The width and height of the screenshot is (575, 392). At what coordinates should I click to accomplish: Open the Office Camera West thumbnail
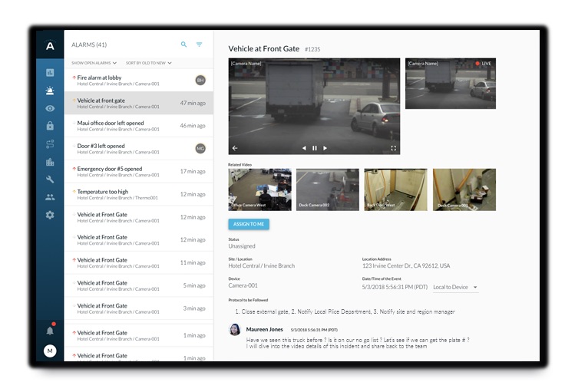pyautogui.click(x=259, y=189)
